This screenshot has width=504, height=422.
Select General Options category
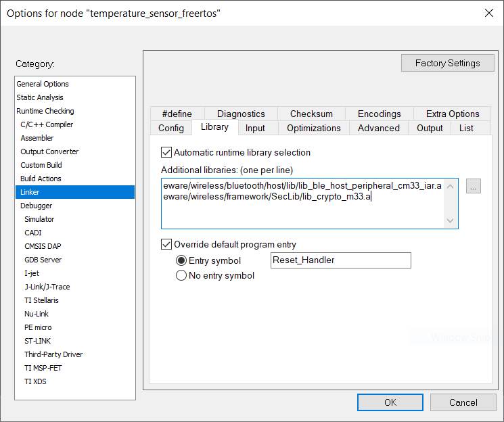click(x=43, y=84)
